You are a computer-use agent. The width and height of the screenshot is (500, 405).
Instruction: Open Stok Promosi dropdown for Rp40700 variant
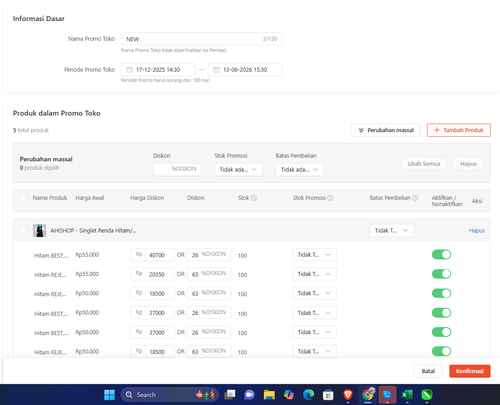[314, 255]
